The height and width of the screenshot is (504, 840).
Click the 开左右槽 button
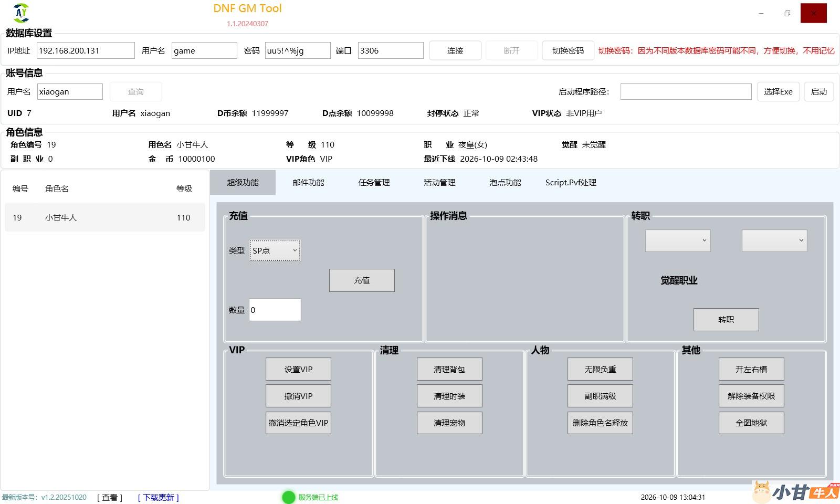click(x=751, y=369)
